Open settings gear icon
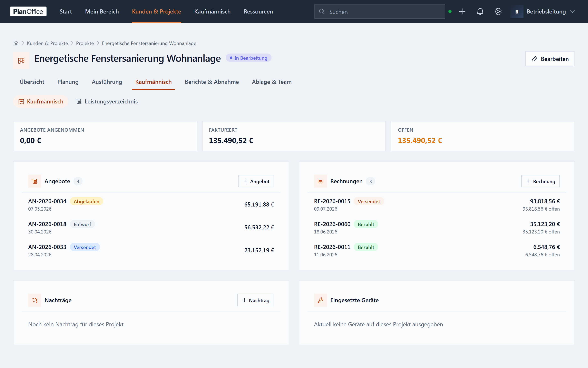This screenshot has height=368, width=588. [498, 11]
